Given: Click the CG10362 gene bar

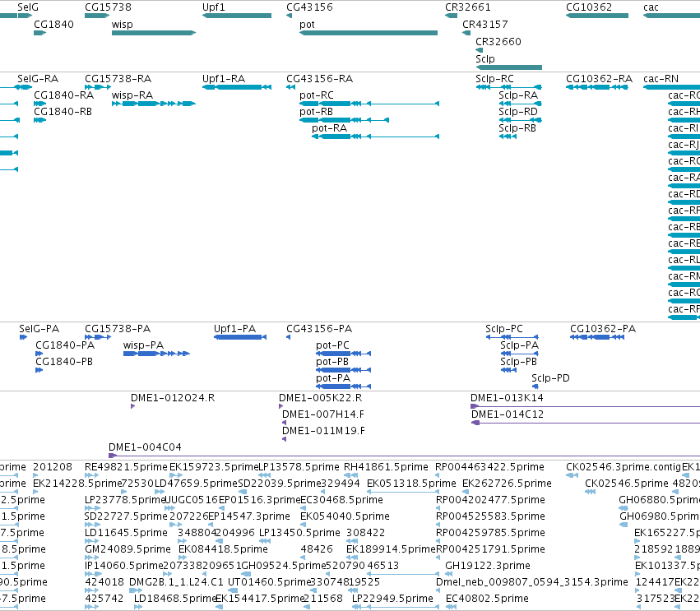Looking at the screenshot, I should click(x=597, y=16).
